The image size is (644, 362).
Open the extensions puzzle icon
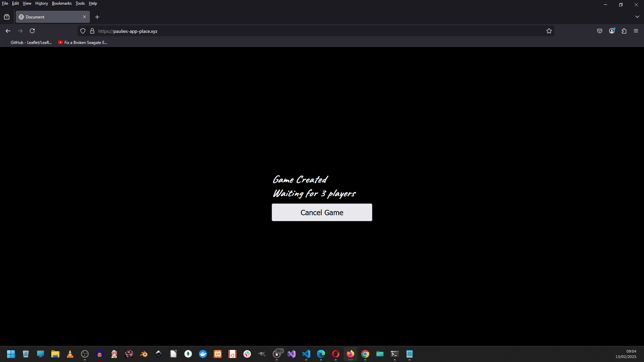pyautogui.click(x=624, y=31)
